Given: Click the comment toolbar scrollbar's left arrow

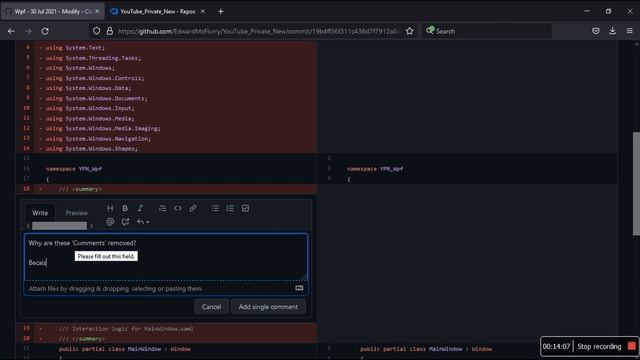Looking at the screenshot, I should (x=28, y=226).
